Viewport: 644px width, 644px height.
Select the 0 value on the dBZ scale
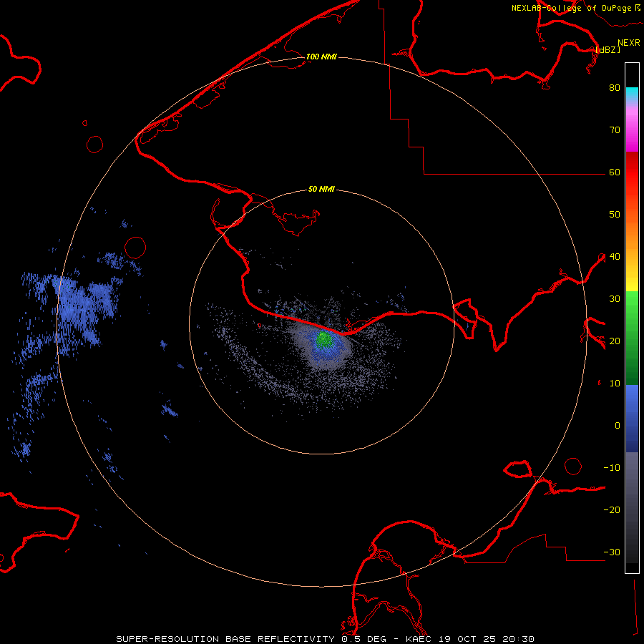[618, 426]
